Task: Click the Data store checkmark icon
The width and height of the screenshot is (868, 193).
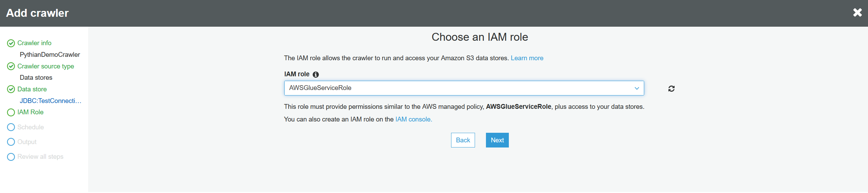Action: pos(11,89)
